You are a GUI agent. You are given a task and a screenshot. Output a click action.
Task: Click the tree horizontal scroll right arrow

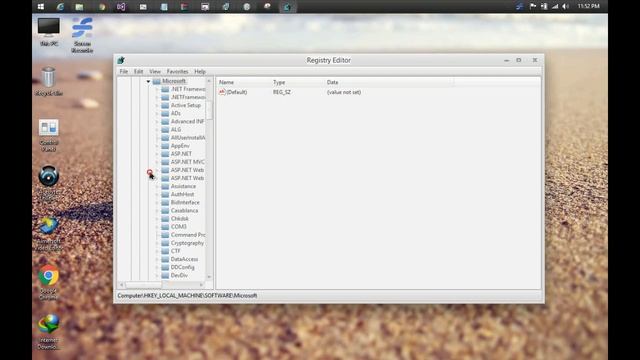coord(201,284)
